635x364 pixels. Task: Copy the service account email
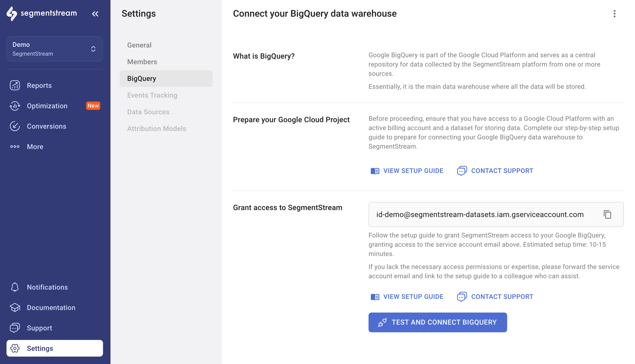pyautogui.click(x=607, y=214)
